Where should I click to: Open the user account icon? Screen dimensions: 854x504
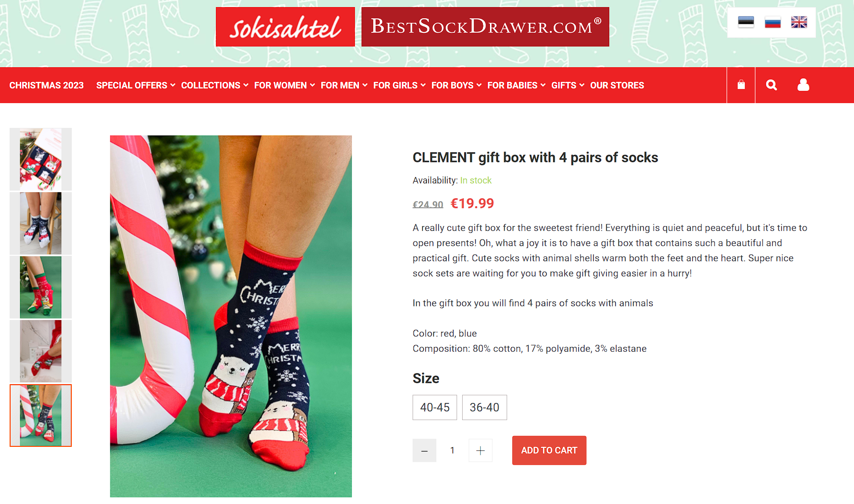[x=803, y=85]
